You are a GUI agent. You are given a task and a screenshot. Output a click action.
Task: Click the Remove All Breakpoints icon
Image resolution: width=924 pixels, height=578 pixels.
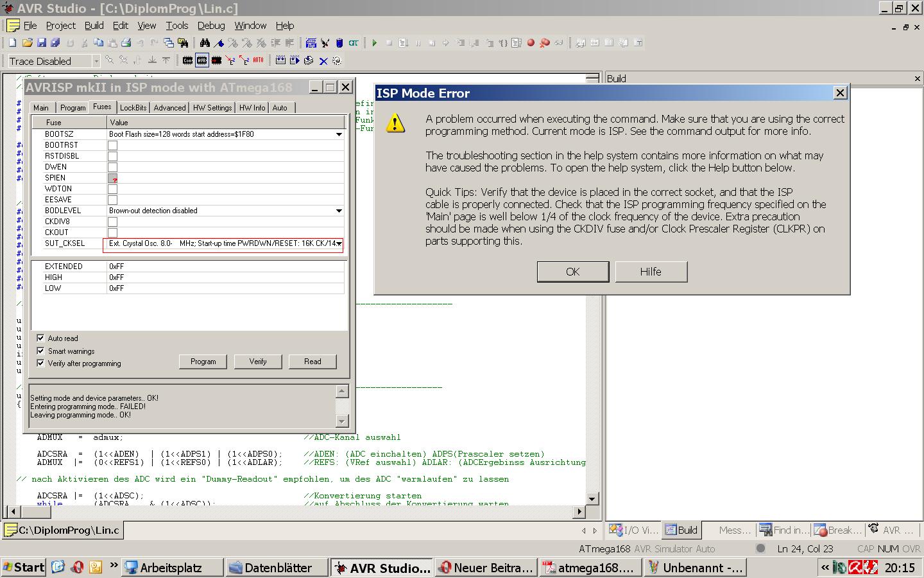coord(545,43)
